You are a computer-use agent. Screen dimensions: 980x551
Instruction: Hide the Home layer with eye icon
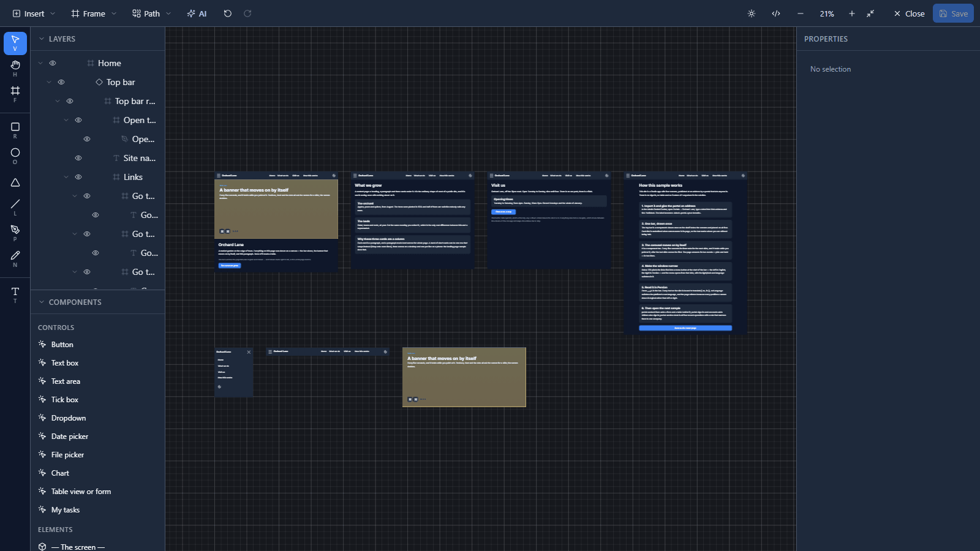(53, 63)
